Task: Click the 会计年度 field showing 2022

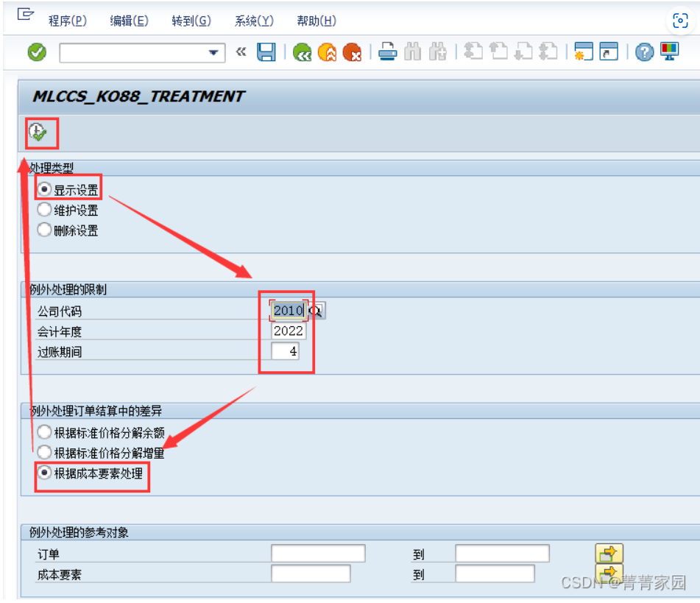Action: (x=289, y=331)
